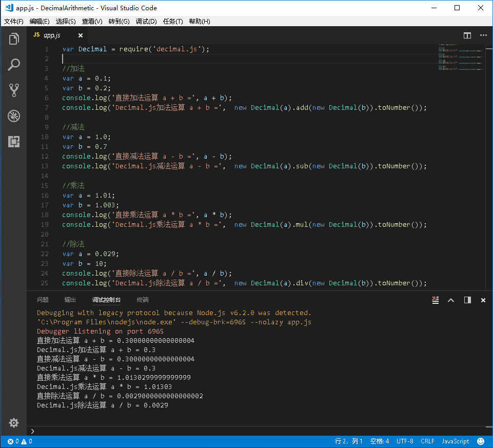
Task: Open the 调试(D) menu
Action: click(x=146, y=22)
